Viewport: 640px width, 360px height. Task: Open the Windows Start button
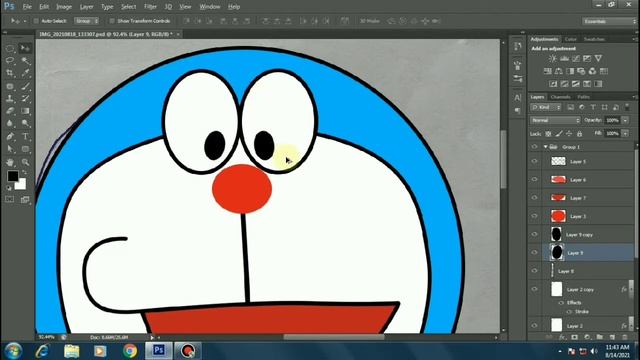coord(13,351)
